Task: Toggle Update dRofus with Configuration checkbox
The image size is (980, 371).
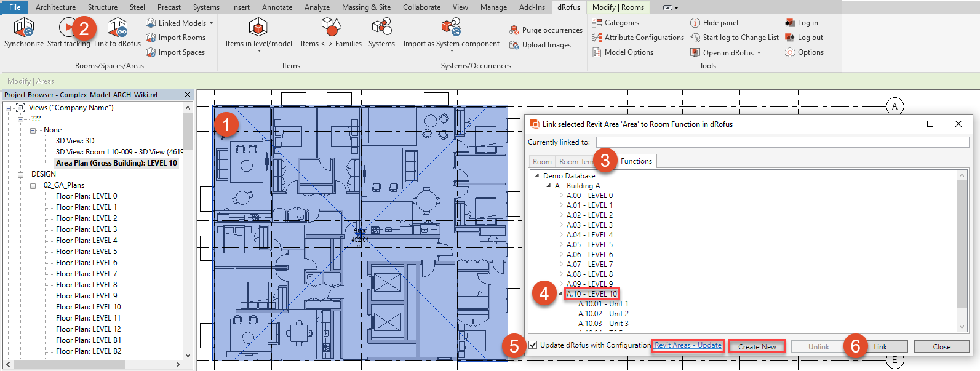Action: tap(533, 345)
